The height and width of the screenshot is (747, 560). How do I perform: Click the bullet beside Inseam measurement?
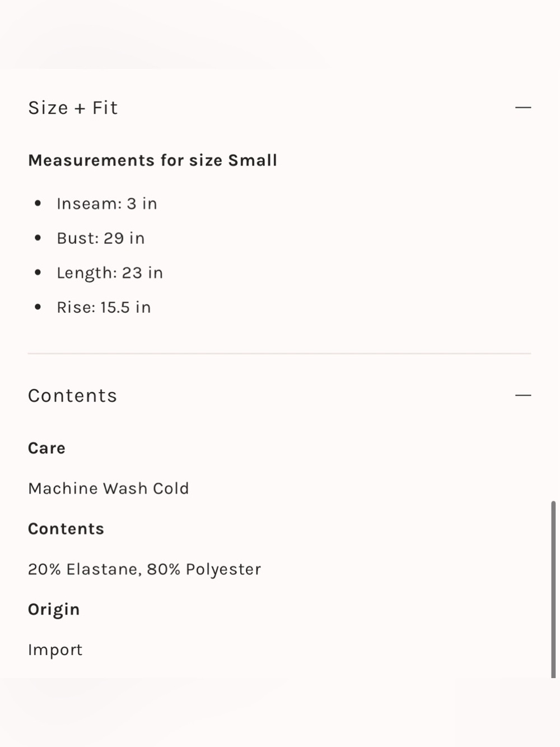(x=38, y=203)
